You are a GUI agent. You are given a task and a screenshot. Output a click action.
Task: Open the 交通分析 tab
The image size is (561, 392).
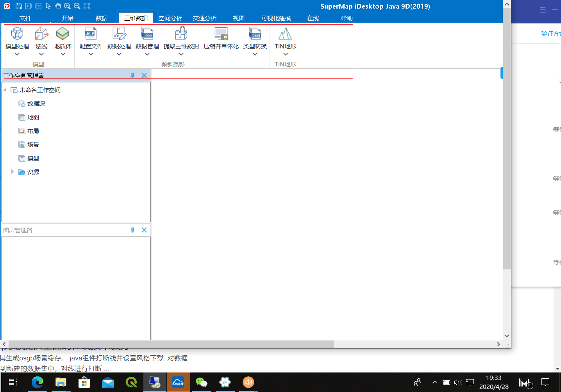click(x=205, y=18)
